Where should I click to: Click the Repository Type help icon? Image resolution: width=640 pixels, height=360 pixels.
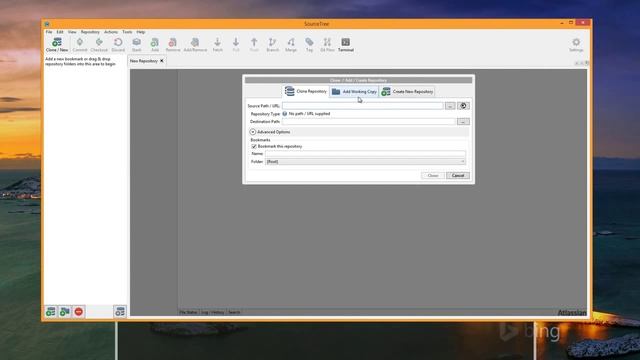284,114
